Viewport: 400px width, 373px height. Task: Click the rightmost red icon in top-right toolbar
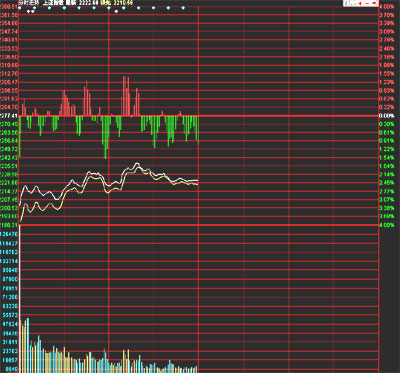pyautogui.click(x=374, y=3)
